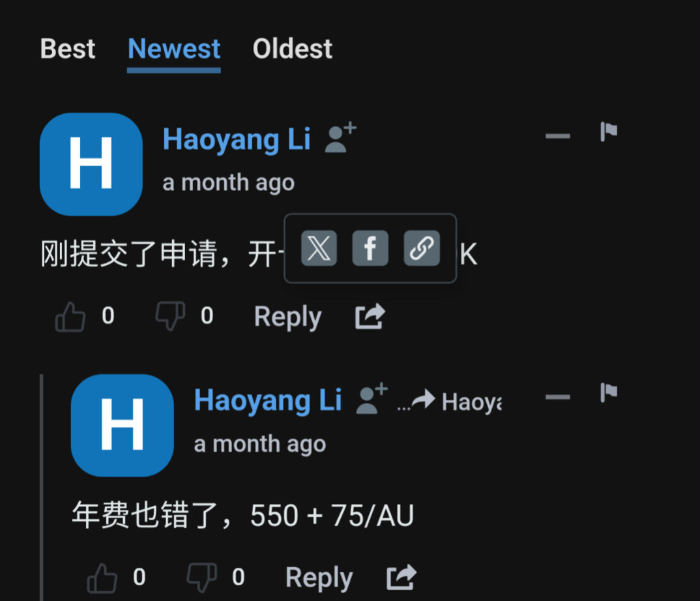This screenshot has height=601, width=700.
Task: Open the reply comment's share icon
Action: (401, 577)
